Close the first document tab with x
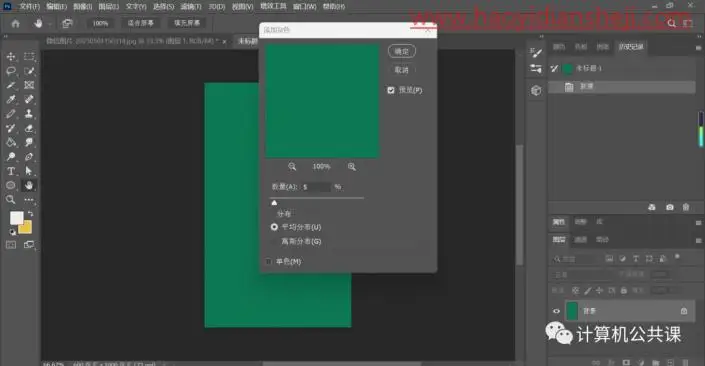This screenshot has width=705, height=366. pyautogui.click(x=224, y=42)
